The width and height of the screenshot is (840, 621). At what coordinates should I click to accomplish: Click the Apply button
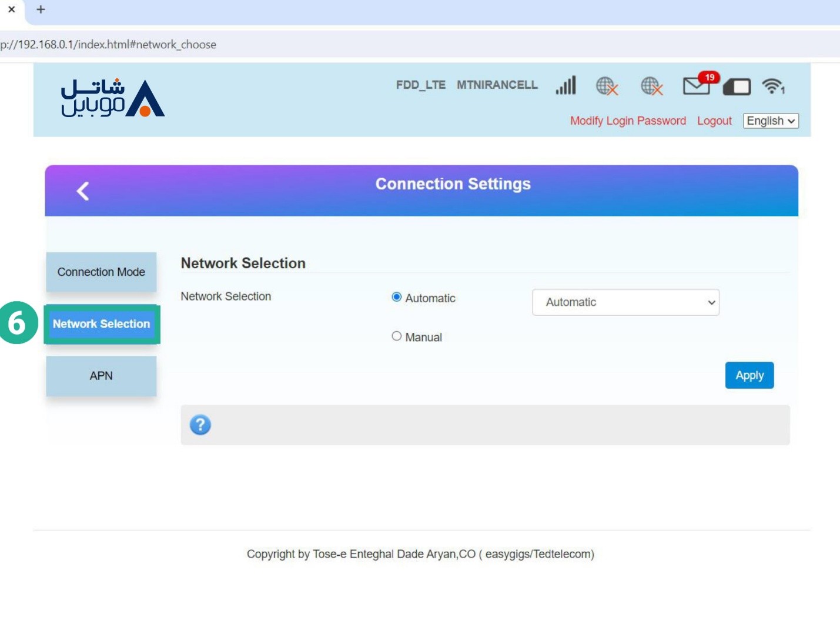(749, 375)
